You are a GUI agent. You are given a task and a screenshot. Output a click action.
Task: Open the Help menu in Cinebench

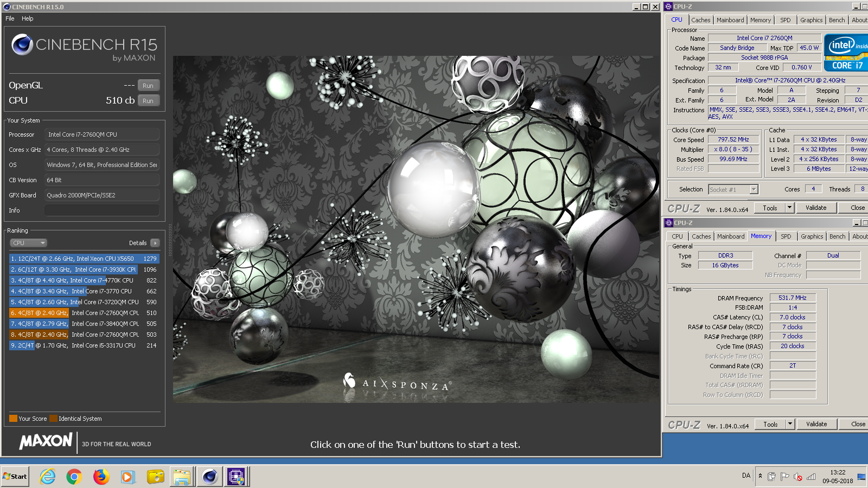pyautogui.click(x=28, y=18)
